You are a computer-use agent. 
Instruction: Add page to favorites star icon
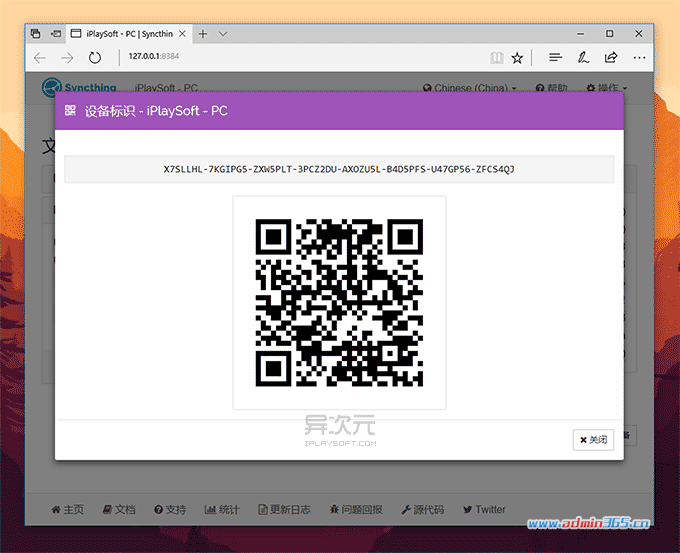click(517, 58)
